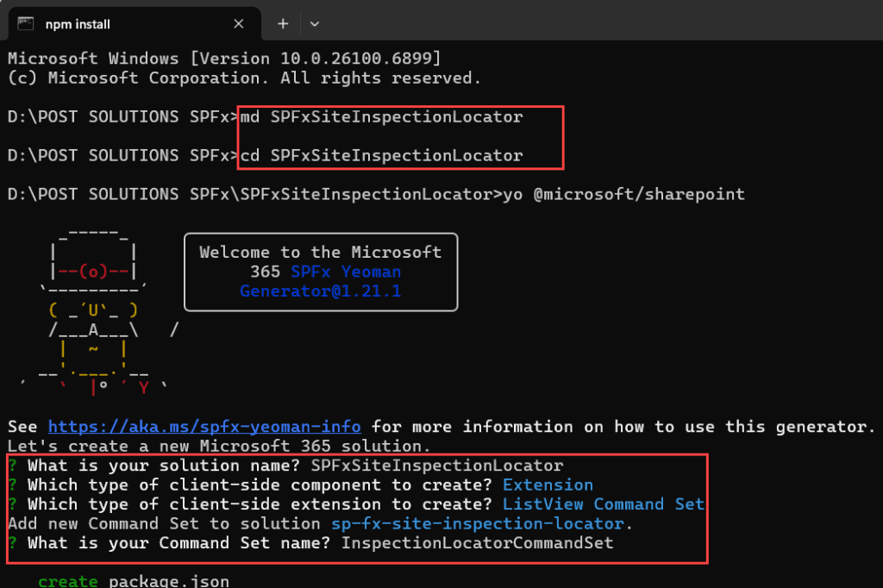Click the 'ListView Command Set' answer
883x588 pixels.
(603, 504)
